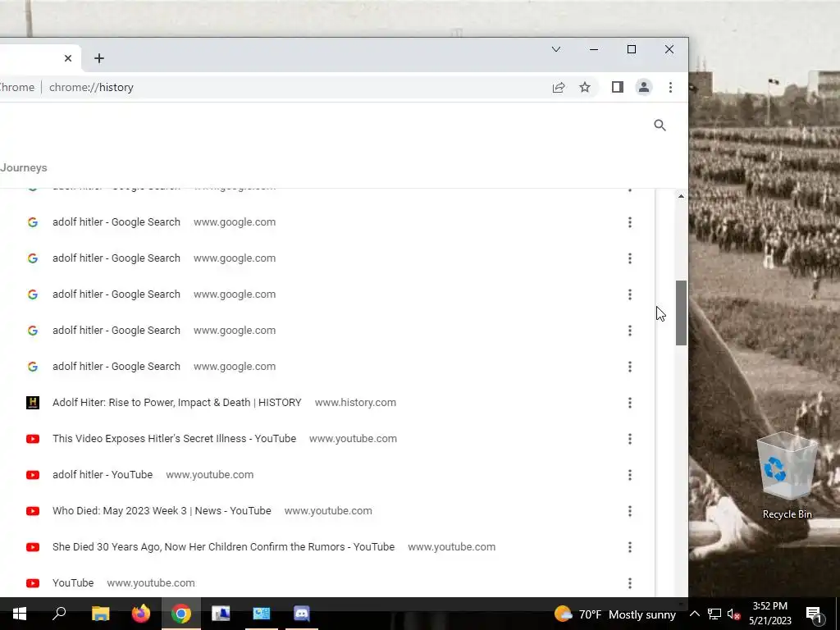Viewport: 840px width, 630px height.
Task: Click YouTube favicon beside She Died 30 Years Ago
Action: (33, 547)
